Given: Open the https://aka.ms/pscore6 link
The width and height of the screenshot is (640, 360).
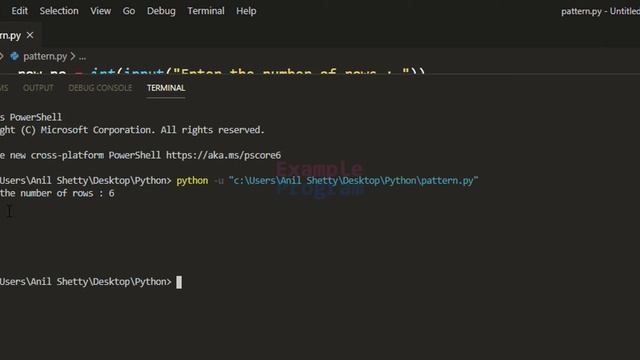Looking at the screenshot, I should click(x=223, y=156).
